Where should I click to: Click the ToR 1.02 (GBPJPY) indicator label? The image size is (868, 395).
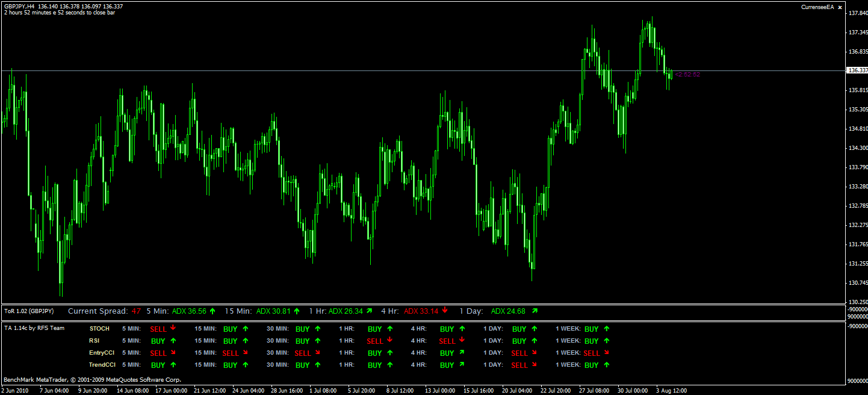click(x=29, y=311)
